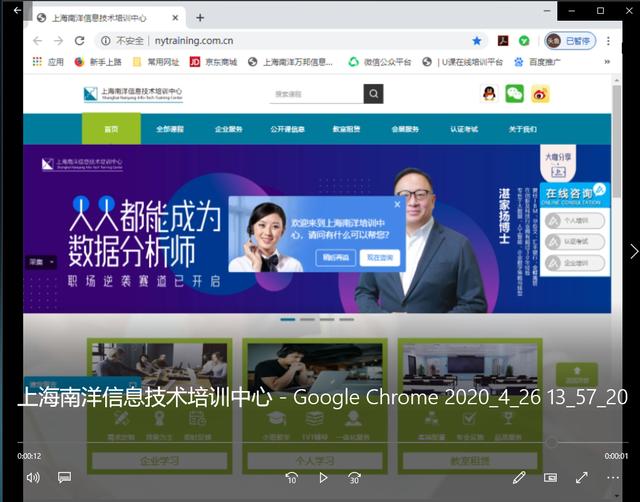The image size is (640, 502).
Task: Click the site-info 不安全 indicator
Action: (122, 40)
